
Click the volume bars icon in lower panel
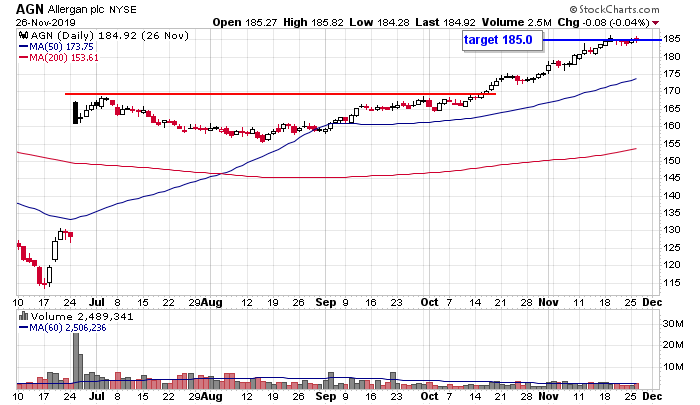click(x=23, y=316)
